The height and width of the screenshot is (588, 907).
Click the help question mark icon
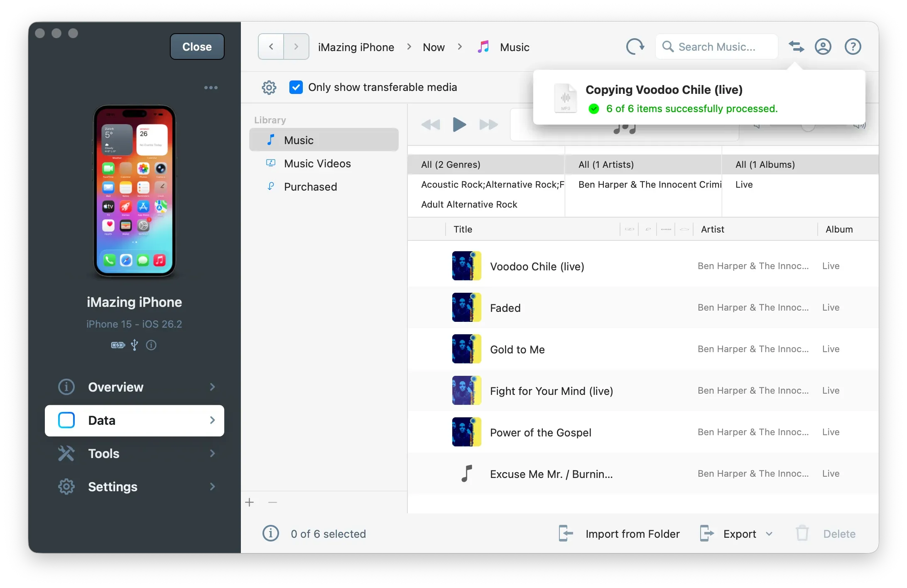pos(853,47)
